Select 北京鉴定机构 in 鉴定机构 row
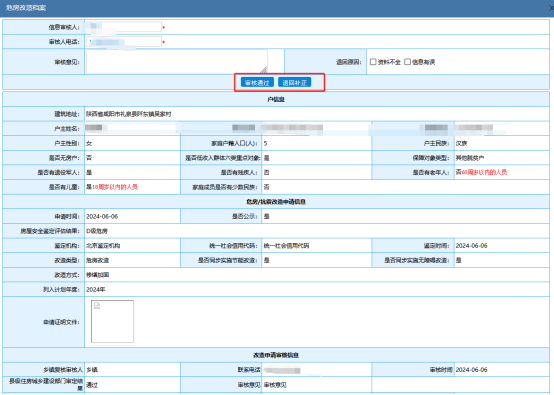This screenshot has height=395, width=554. [x=103, y=246]
